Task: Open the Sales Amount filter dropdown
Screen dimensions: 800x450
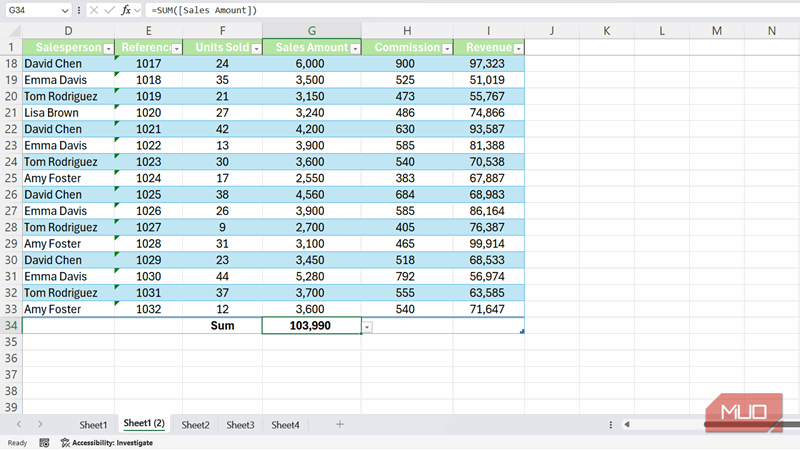Action: 354,48
